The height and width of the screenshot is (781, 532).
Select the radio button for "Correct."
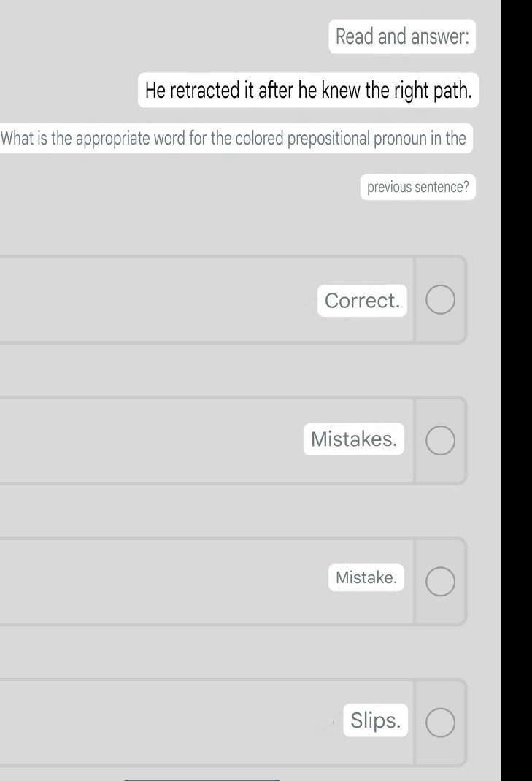click(440, 299)
